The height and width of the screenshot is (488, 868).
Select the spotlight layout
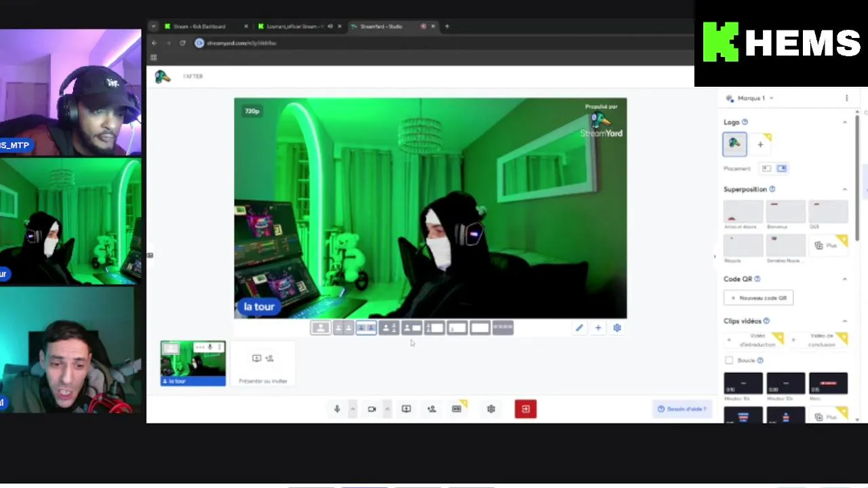click(389, 329)
